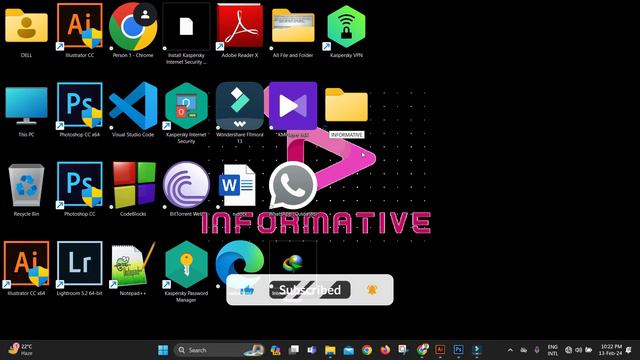This screenshot has width=640, height=360.
Task: Open the OneDrive tray icon
Action: point(524,350)
